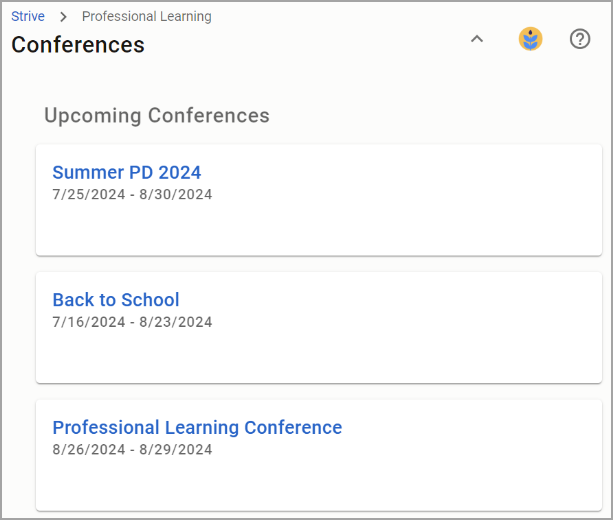Viewport: 613px width, 520px height.
Task: Select the Professional Learning breadcrumb
Action: (x=147, y=16)
